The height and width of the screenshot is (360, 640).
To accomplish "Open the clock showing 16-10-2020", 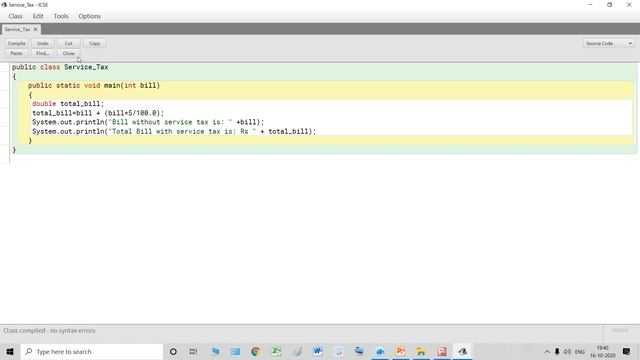I will pyautogui.click(x=602, y=351).
